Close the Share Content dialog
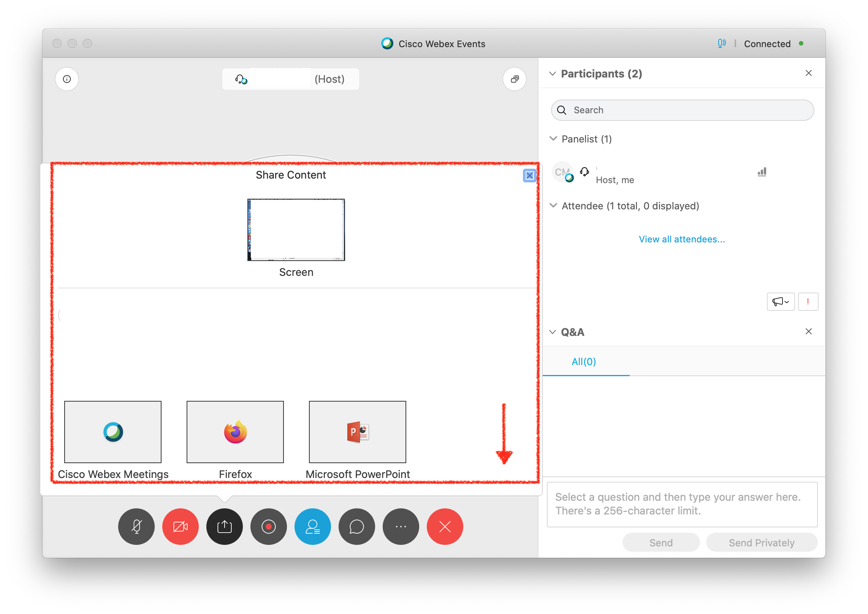Viewport: 868px width, 614px height. [529, 176]
